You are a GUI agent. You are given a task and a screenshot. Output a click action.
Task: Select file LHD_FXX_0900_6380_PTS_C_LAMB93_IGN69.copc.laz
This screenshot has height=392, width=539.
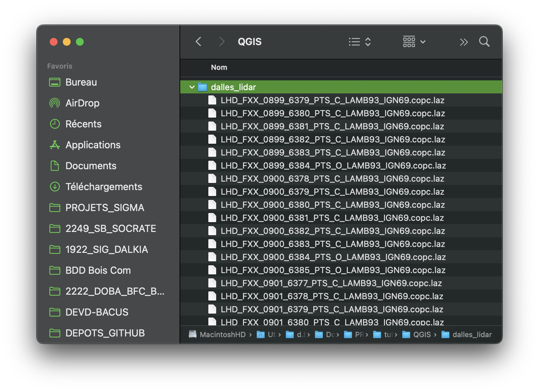tap(341, 205)
